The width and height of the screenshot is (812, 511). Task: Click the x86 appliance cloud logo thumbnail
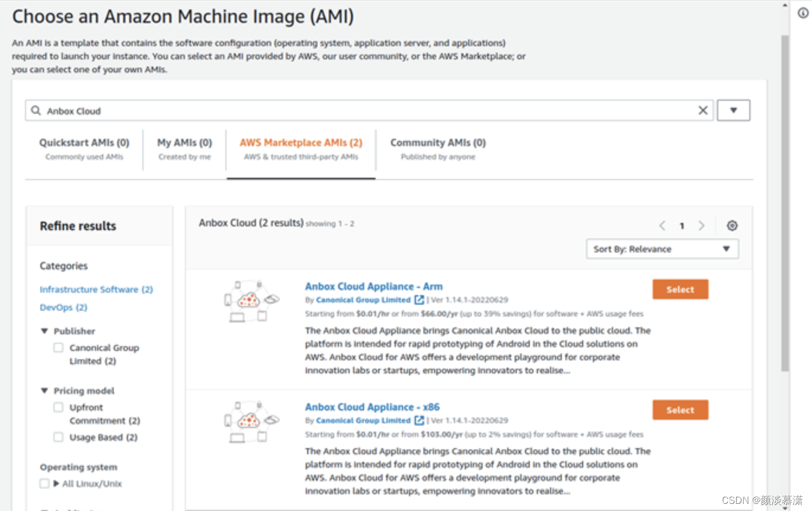tap(251, 421)
